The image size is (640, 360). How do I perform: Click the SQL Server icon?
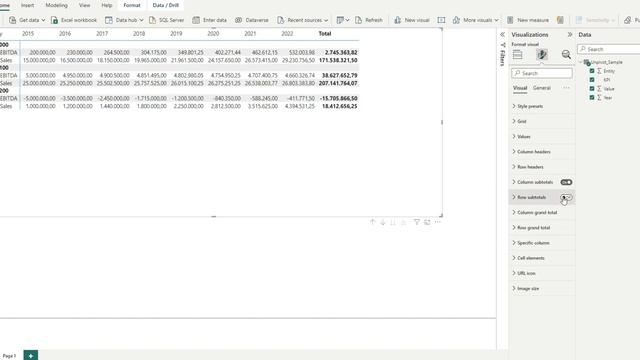[x=152, y=20]
